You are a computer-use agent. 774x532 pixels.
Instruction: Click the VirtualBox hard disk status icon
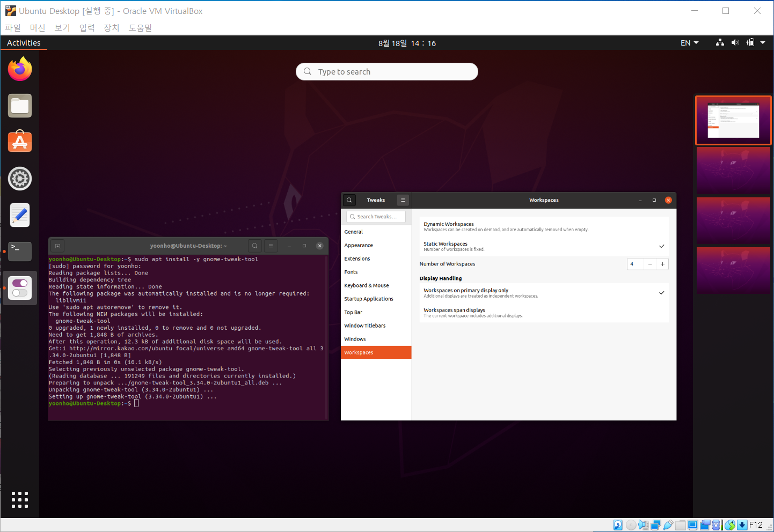(618, 525)
